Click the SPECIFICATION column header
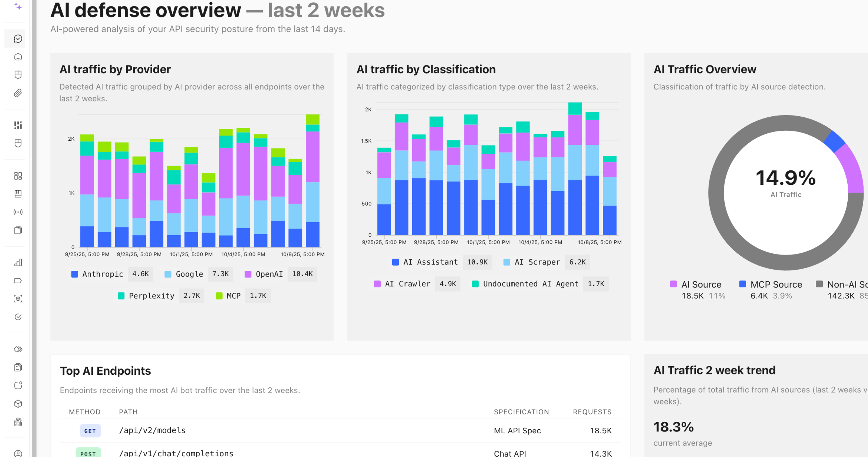This screenshot has height=457, width=868. click(521, 412)
